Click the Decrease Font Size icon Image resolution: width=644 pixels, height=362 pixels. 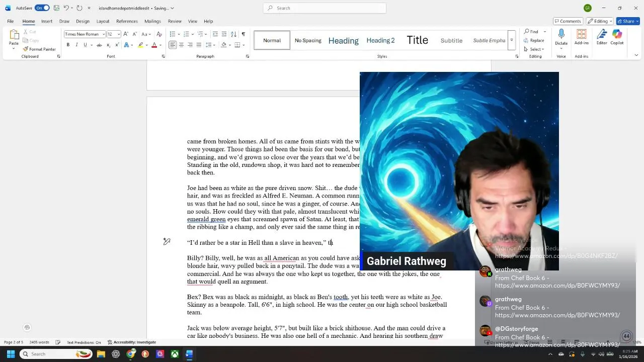click(134, 34)
